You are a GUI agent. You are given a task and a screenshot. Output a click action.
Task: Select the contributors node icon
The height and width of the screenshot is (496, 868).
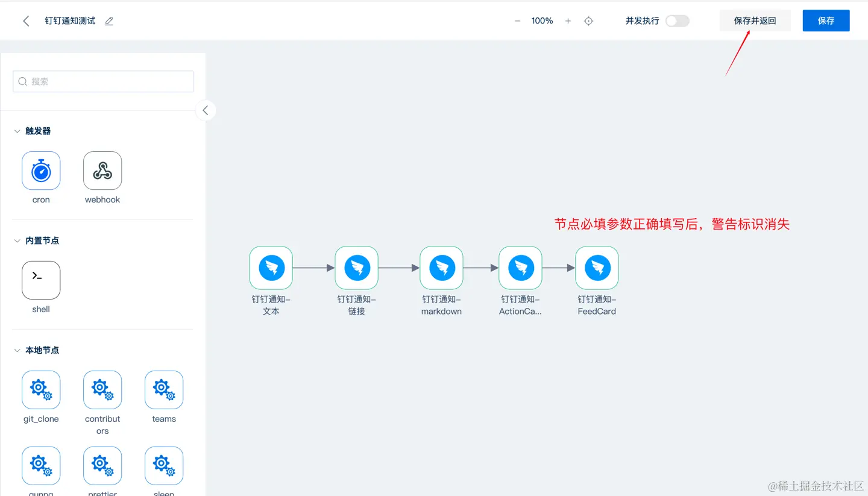click(x=102, y=390)
